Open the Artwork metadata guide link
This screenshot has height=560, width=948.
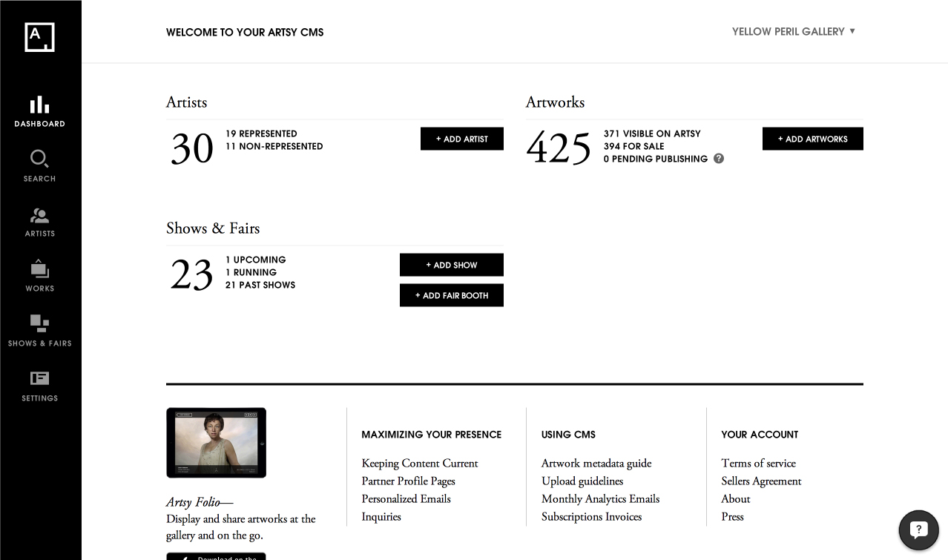(x=596, y=464)
